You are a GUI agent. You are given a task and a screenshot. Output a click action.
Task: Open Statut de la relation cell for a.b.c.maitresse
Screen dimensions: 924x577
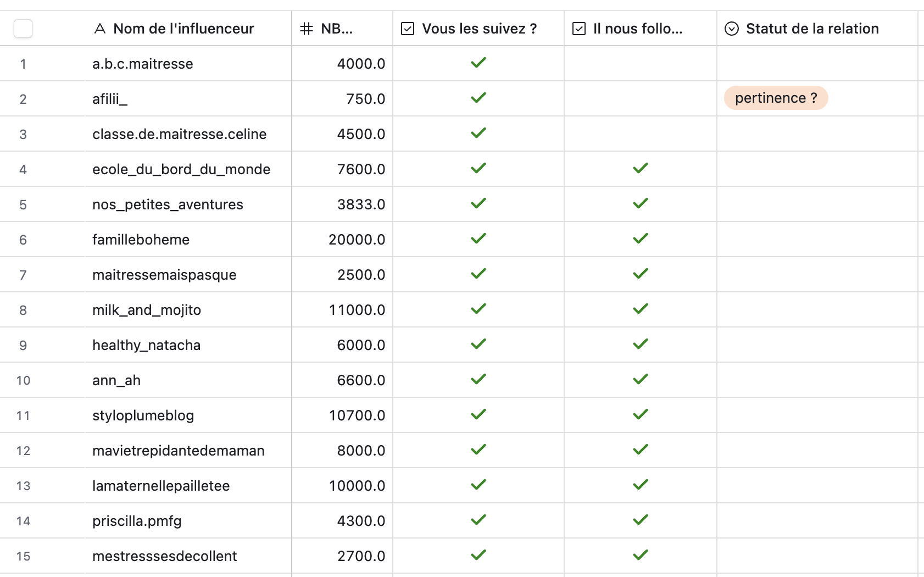pyautogui.click(x=817, y=64)
